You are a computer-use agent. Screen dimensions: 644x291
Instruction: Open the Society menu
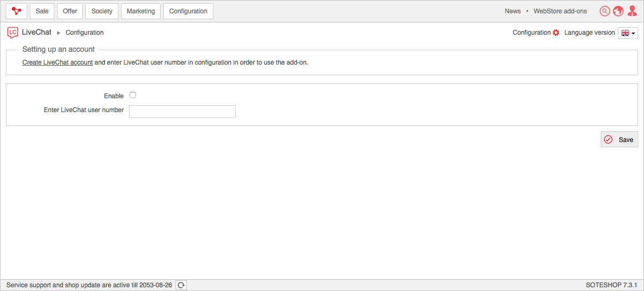coord(102,11)
